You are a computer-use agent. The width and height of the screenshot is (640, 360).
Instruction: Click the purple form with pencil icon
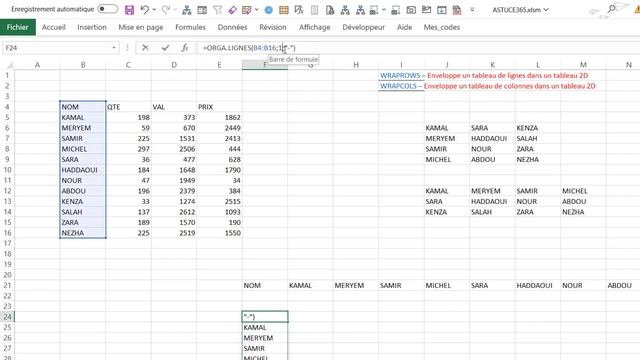click(x=247, y=10)
